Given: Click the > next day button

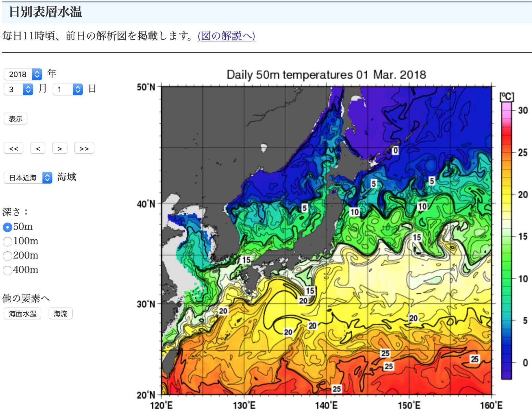Looking at the screenshot, I should (60, 149).
